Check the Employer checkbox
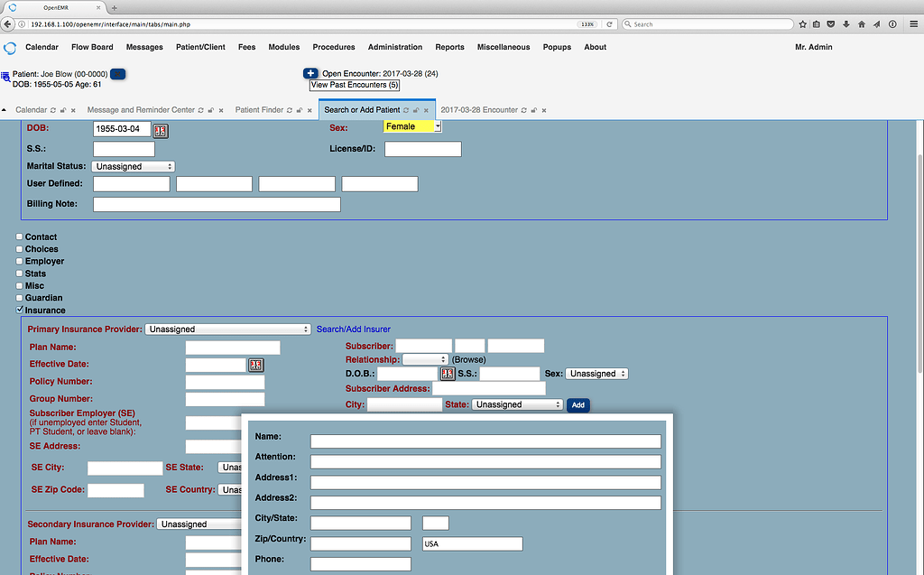 coord(19,261)
